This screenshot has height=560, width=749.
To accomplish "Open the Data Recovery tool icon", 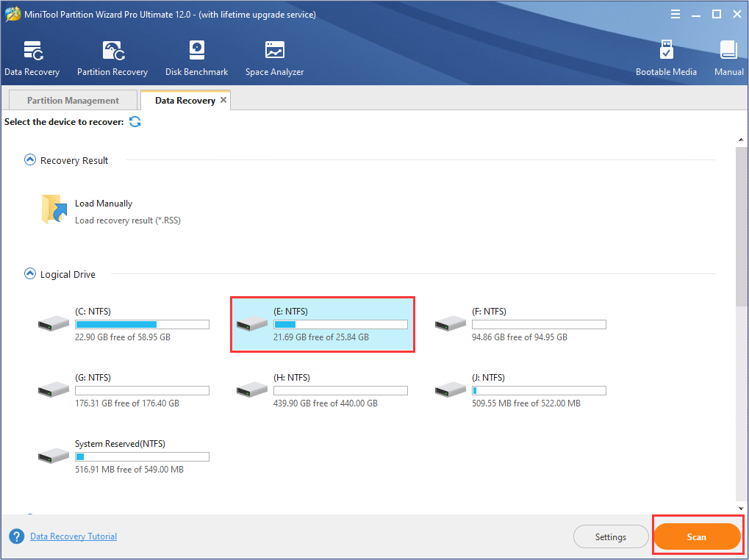I will (x=33, y=51).
